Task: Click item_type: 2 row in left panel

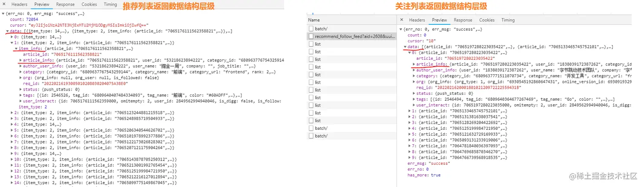Action: pyautogui.click(x=33, y=107)
